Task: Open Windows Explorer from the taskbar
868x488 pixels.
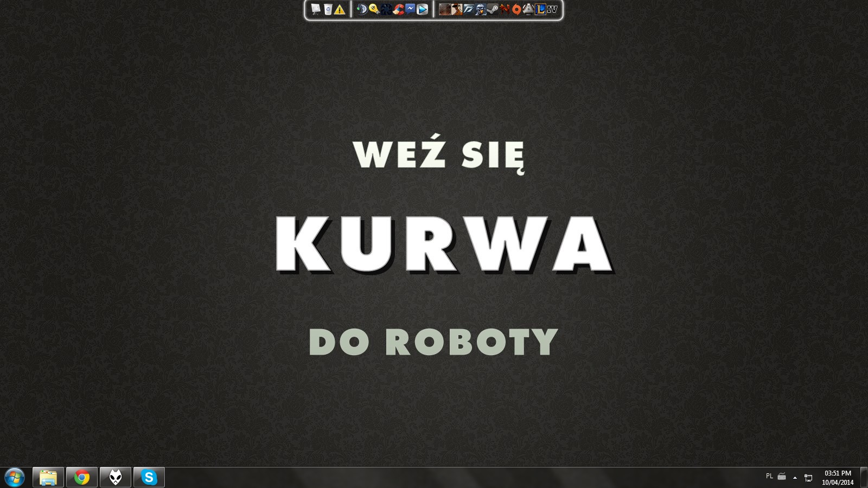Action: pyautogui.click(x=48, y=478)
